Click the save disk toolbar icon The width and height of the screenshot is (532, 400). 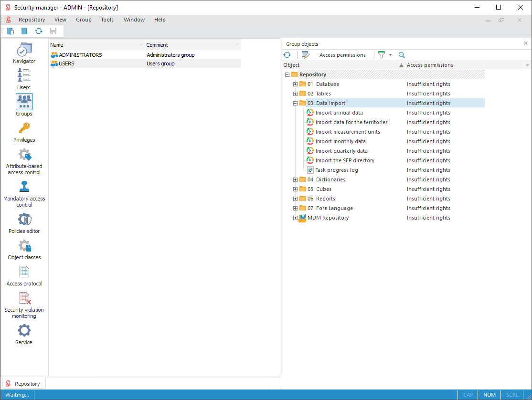53,31
